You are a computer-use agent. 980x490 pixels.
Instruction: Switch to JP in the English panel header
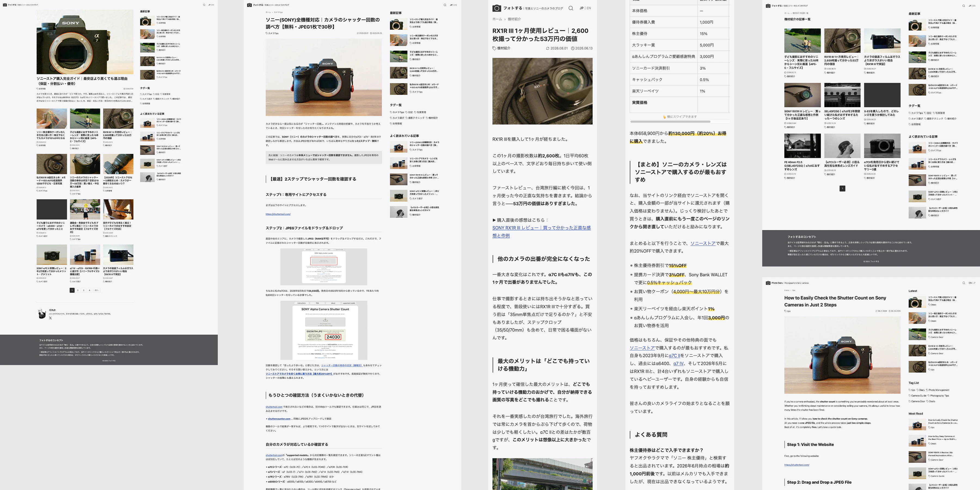click(x=974, y=283)
